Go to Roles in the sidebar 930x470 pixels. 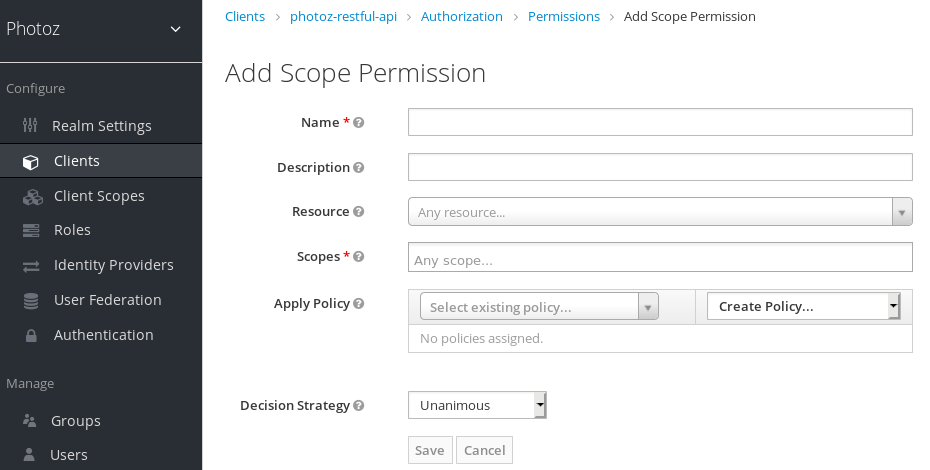[x=72, y=230]
